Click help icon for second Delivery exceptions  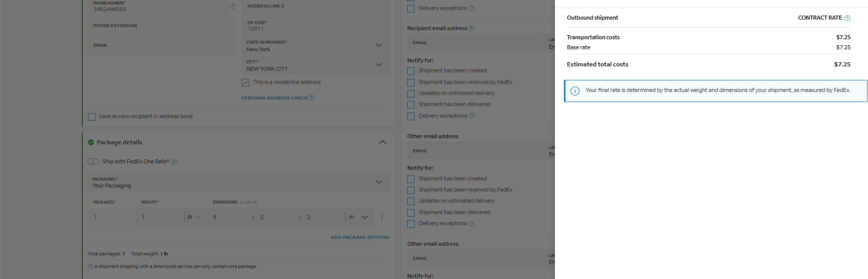[x=472, y=116]
